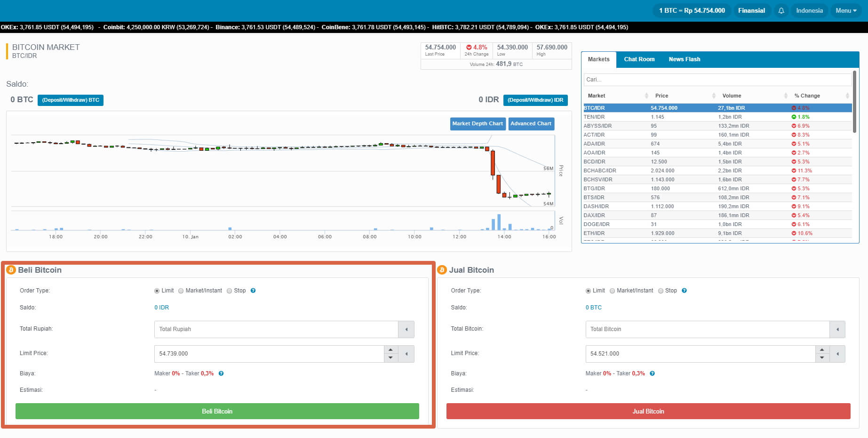
Task: Click the Bitcoin icon beside Beli Bitcoin
Action: pyautogui.click(x=11, y=270)
